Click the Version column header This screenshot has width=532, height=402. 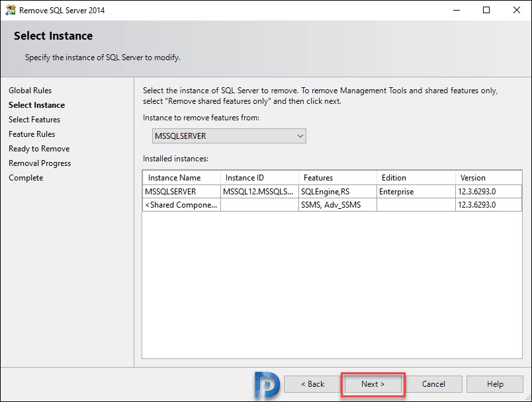(x=489, y=178)
